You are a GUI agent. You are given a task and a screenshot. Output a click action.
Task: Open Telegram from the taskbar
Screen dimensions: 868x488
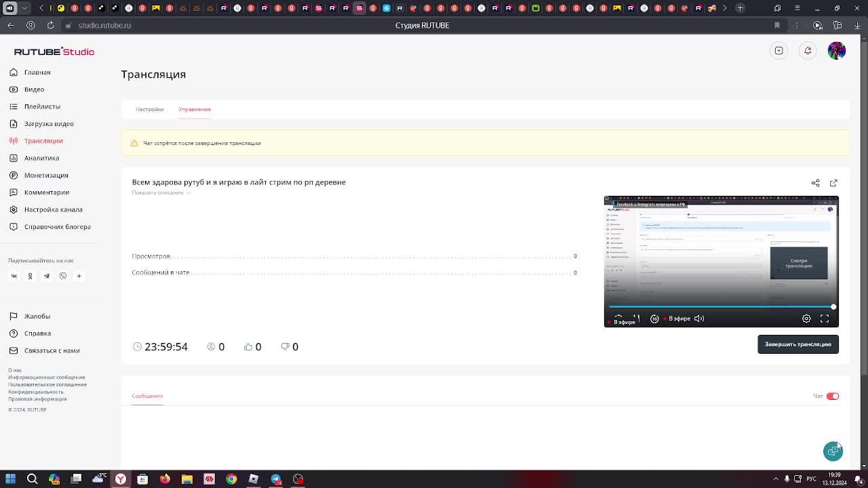point(275,479)
